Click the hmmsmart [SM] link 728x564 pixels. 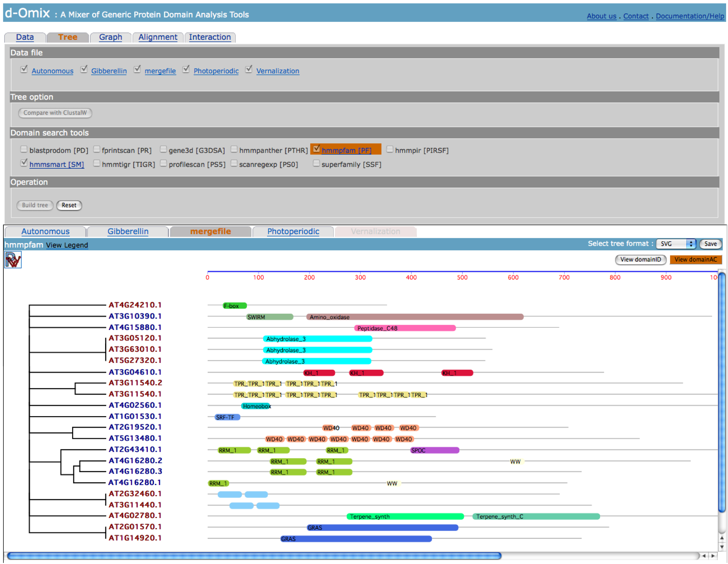click(57, 165)
